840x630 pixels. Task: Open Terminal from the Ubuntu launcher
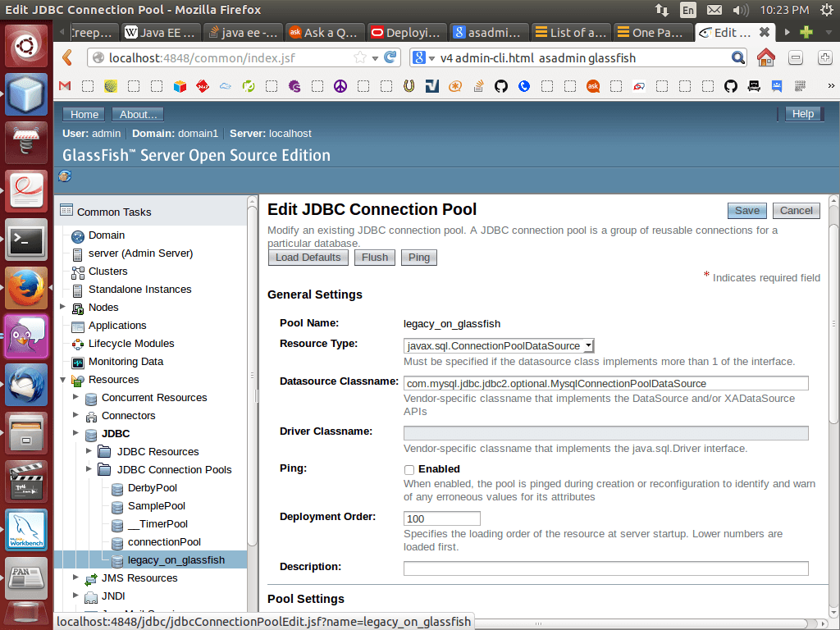pos(27,240)
